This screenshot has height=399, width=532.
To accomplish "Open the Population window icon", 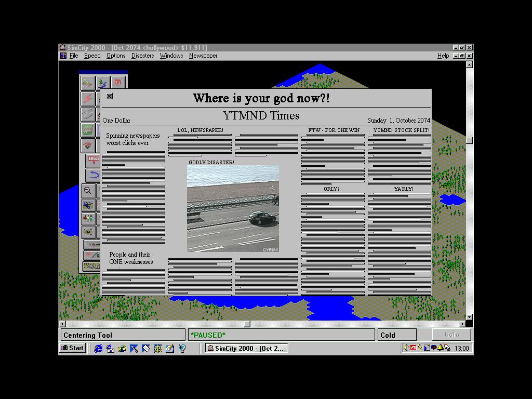I will [x=87, y=219].
